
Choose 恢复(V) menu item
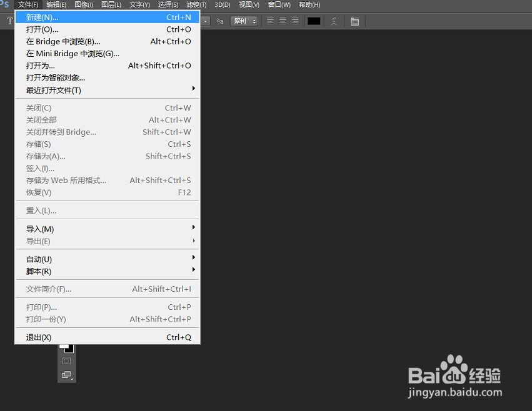coord(106,192)
